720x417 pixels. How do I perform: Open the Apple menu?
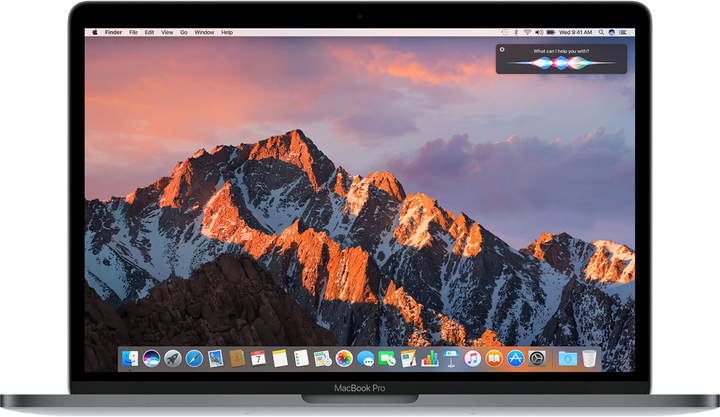[x=95, y=32]
